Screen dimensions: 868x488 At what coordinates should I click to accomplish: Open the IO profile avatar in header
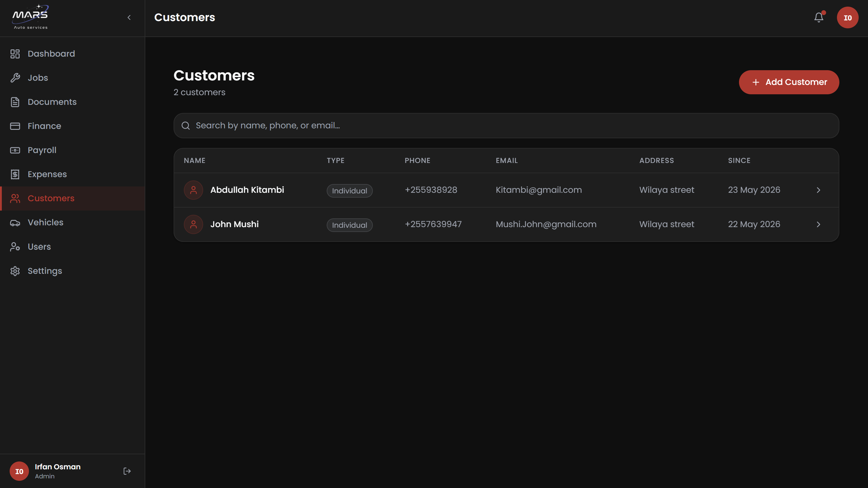848,17
